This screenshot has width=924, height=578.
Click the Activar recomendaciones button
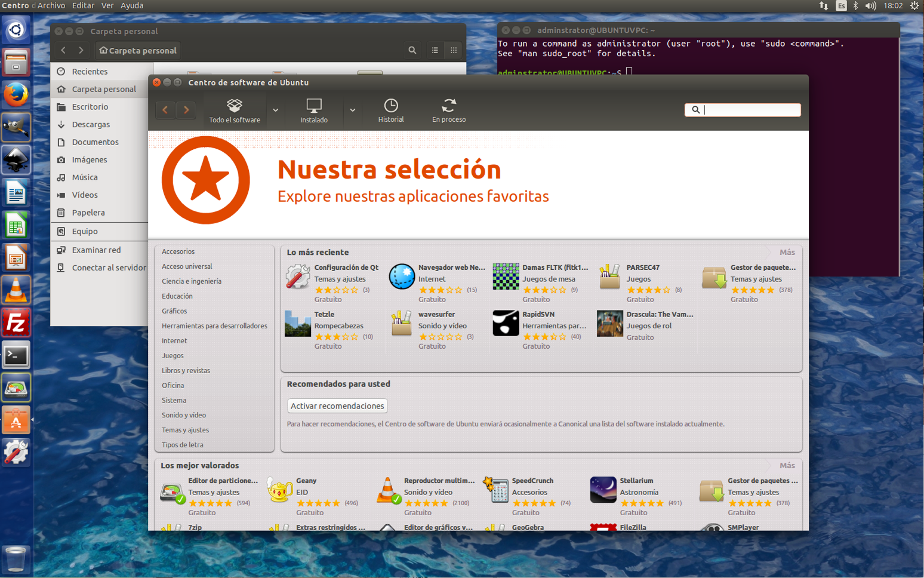point(337,406)
